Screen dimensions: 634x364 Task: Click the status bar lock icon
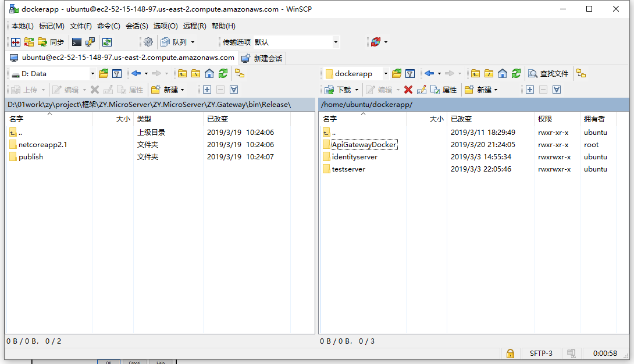pos(510,354)
